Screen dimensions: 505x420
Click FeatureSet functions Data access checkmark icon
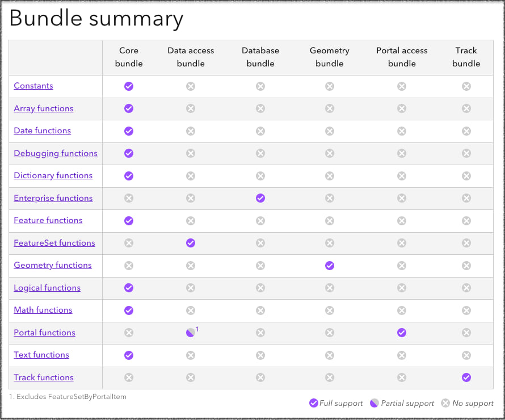pos(191,243)
